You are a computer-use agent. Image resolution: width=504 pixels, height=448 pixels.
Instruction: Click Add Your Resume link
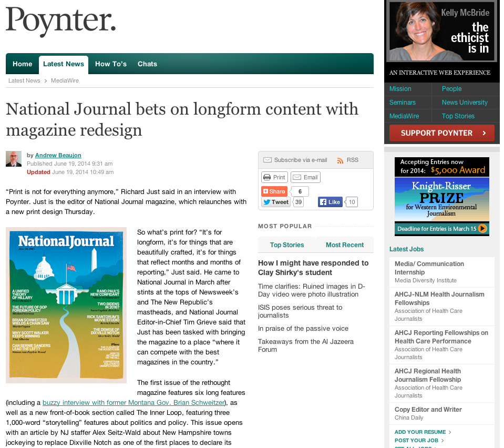pyautogui.click(x=420, y=432)
